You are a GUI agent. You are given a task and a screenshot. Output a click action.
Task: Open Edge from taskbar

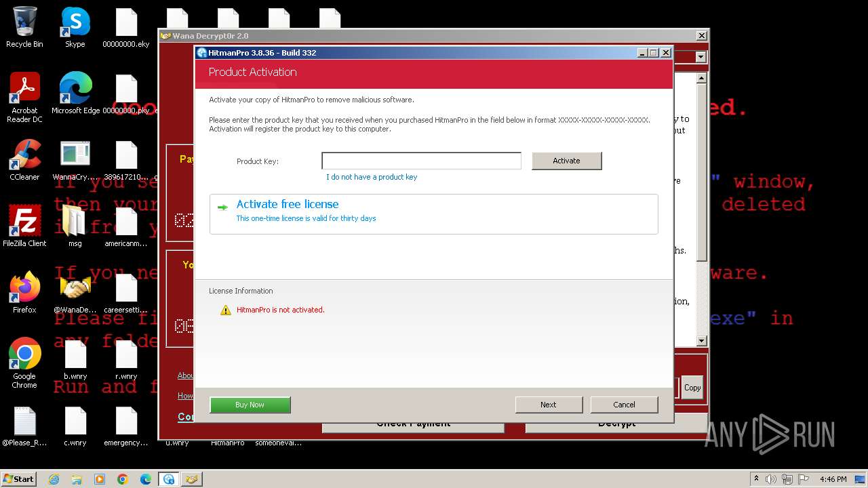[146, 479]
